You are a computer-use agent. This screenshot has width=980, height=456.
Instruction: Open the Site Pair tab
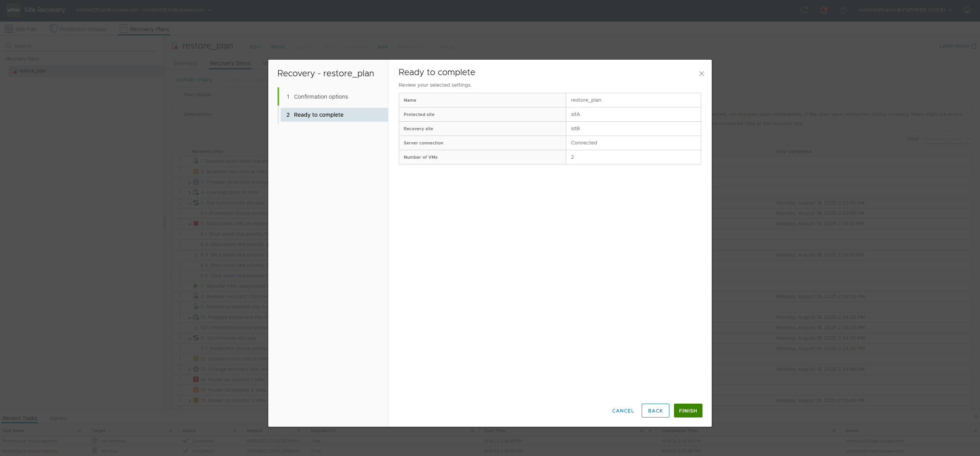21,29
